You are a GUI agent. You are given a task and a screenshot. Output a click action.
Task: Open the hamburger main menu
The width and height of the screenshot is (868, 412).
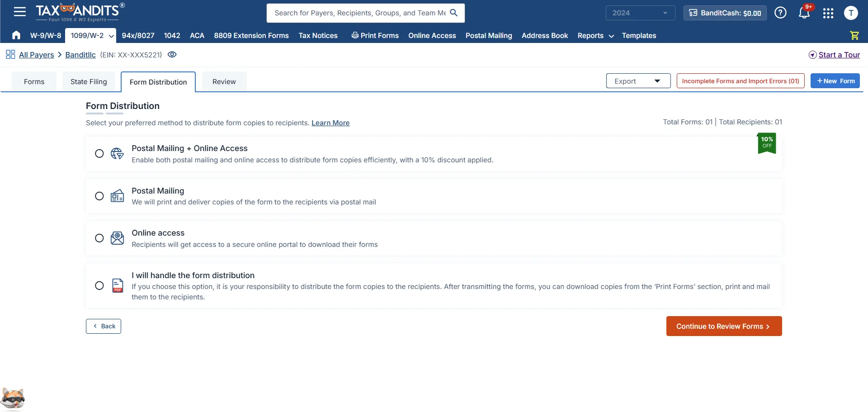pyautogui.click(x=20, y=12)
